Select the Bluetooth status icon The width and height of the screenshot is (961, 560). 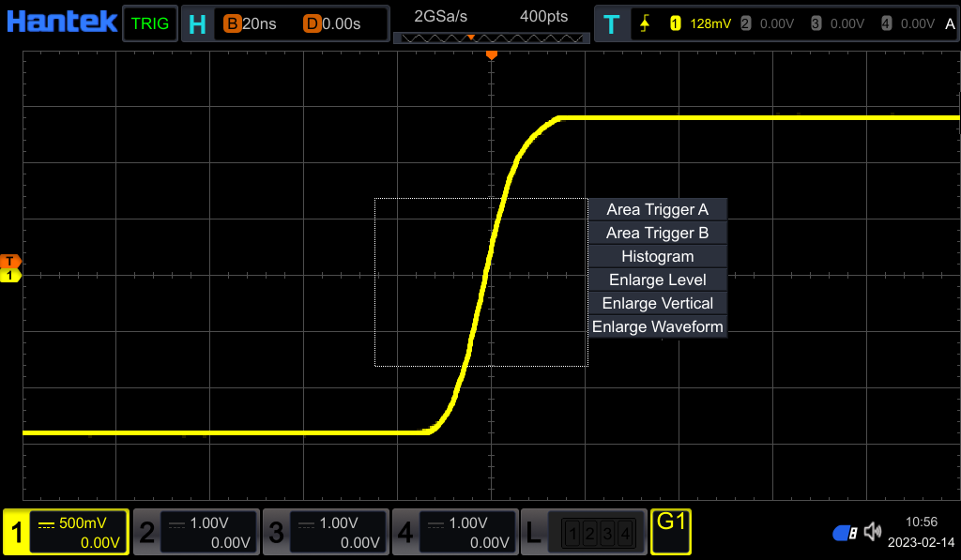pyautogui.click(x=843, y=532)
